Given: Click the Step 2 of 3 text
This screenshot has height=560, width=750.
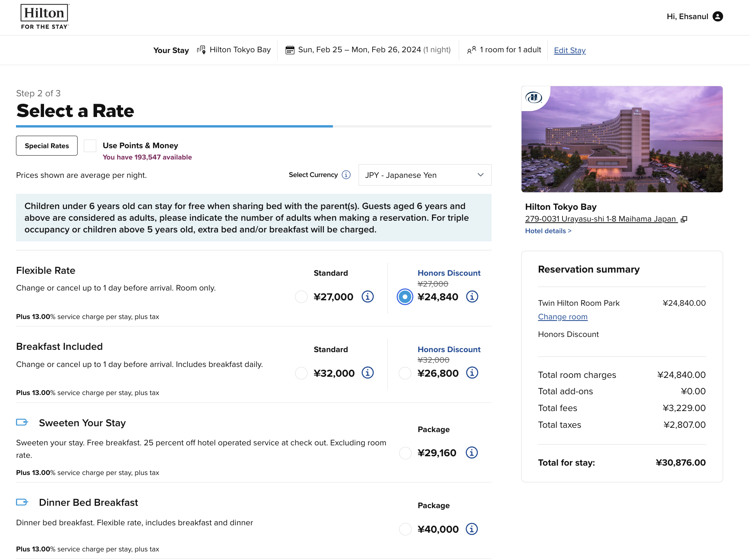Looking at the screenshot, I should click(x=38, y=94).
